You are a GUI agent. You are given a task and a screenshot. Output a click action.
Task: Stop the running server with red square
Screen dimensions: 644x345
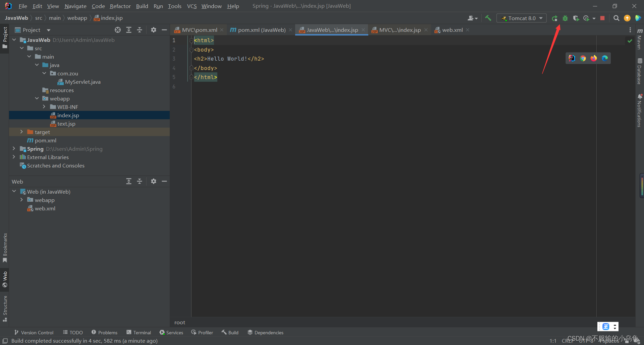(602, 18)
